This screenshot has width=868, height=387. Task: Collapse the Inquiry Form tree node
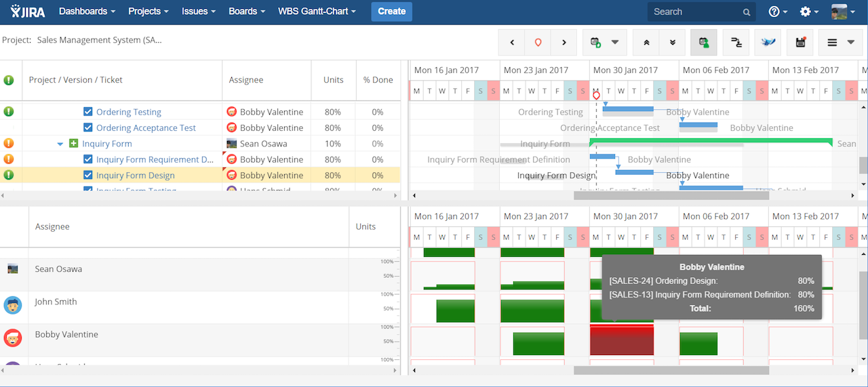[x=60, y=144]
